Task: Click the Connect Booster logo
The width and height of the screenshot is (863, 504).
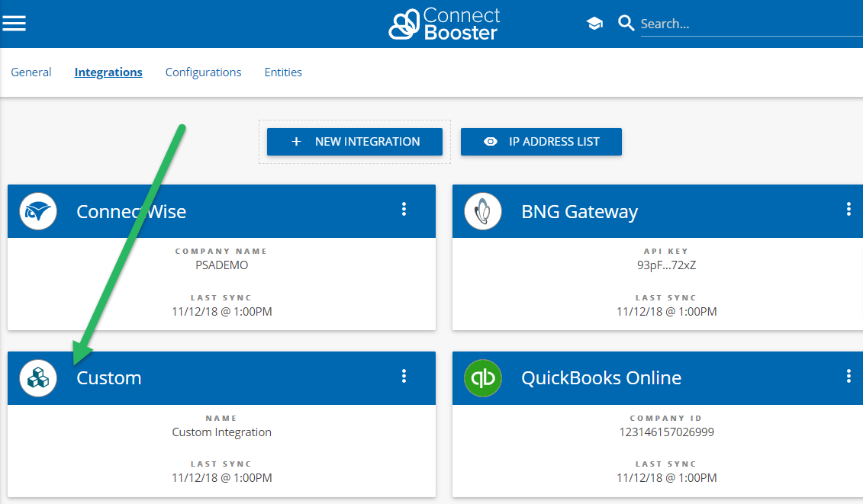Action: [x=444, y=24]
